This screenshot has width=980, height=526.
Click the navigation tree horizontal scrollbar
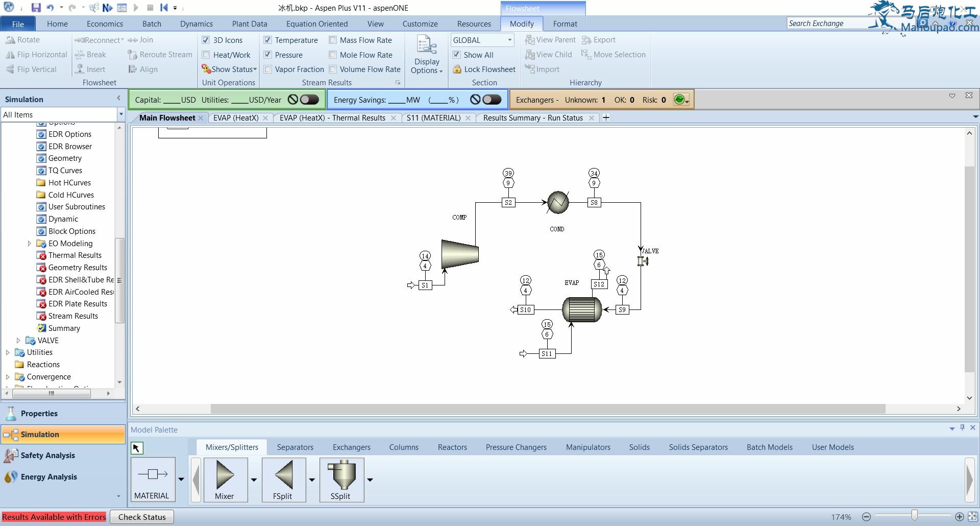[x=51, y=393]
